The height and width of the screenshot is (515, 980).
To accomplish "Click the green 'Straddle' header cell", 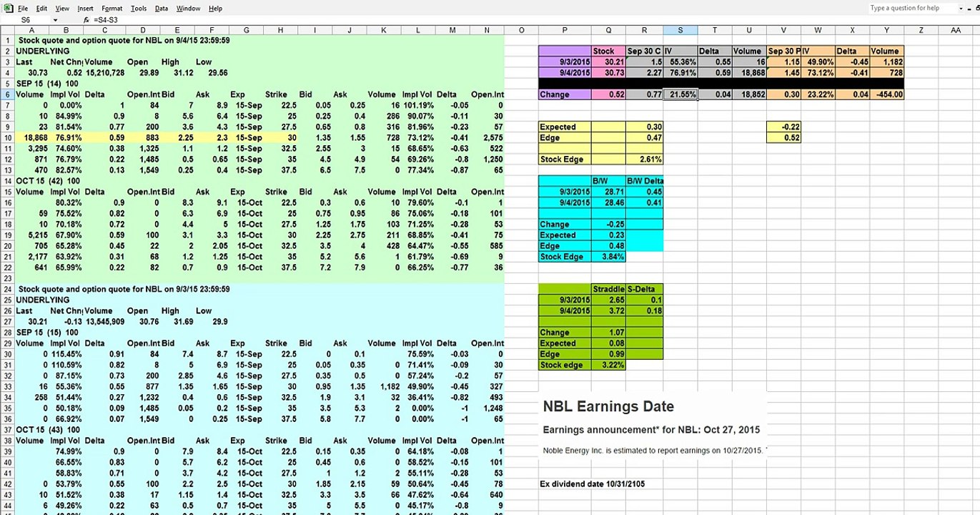I will 608,289.
